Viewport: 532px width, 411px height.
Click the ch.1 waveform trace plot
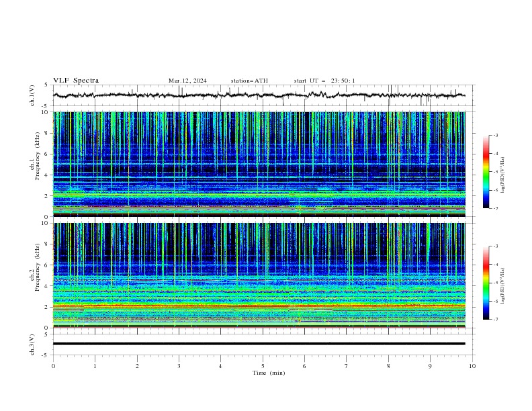point(259,95)
